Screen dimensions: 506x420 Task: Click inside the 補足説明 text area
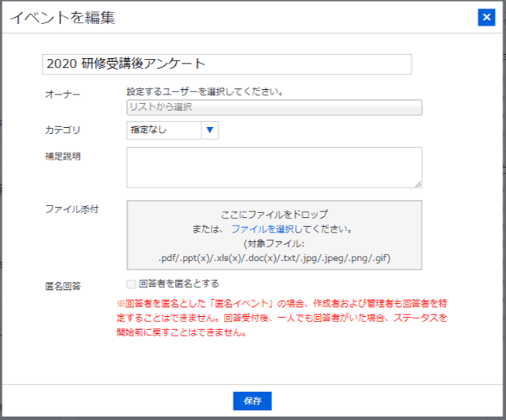click(x=274, y=167)
